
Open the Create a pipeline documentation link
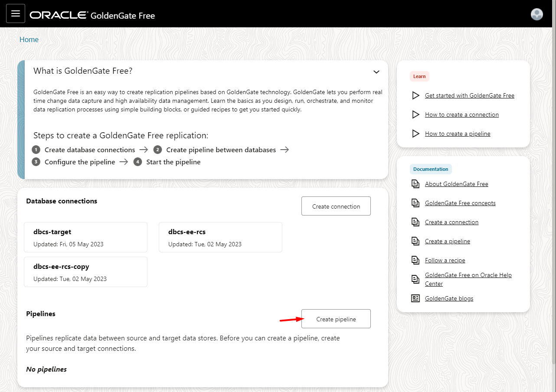coord(447,241)
